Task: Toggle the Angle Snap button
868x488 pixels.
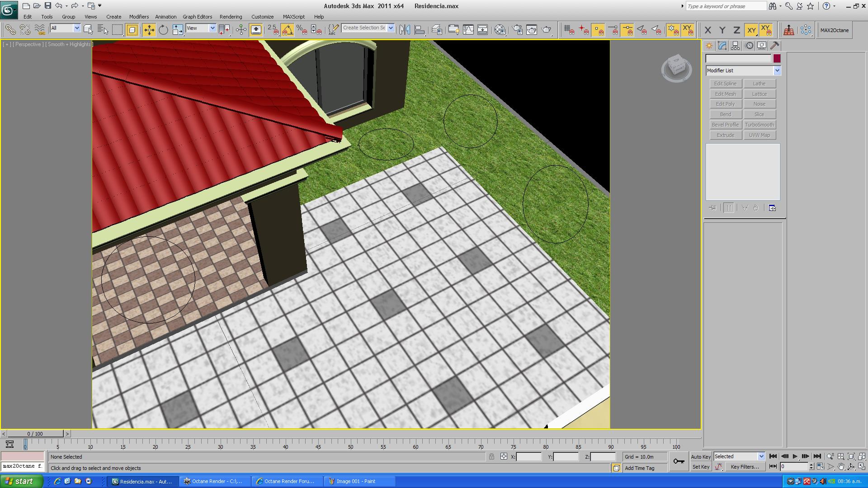Action: [287, 30]
